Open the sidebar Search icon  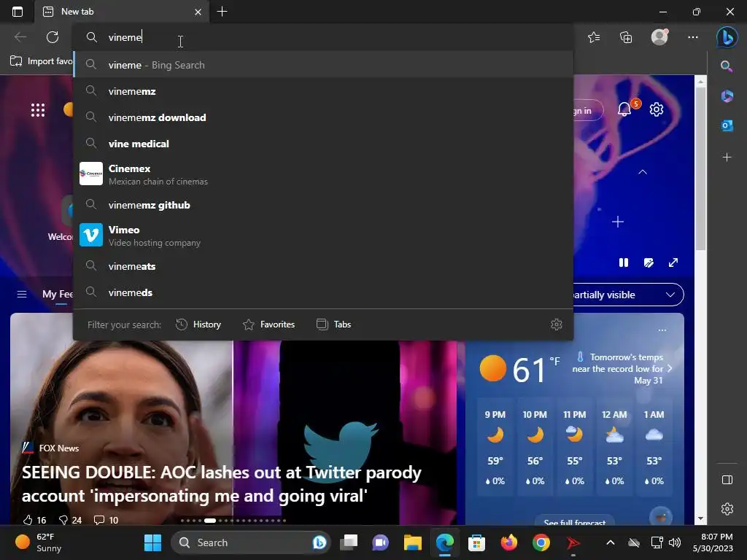727,66
